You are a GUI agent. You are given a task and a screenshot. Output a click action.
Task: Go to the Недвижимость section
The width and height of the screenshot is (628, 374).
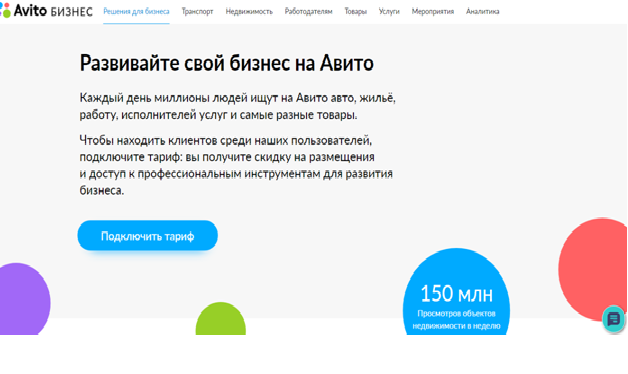(249, 12)
